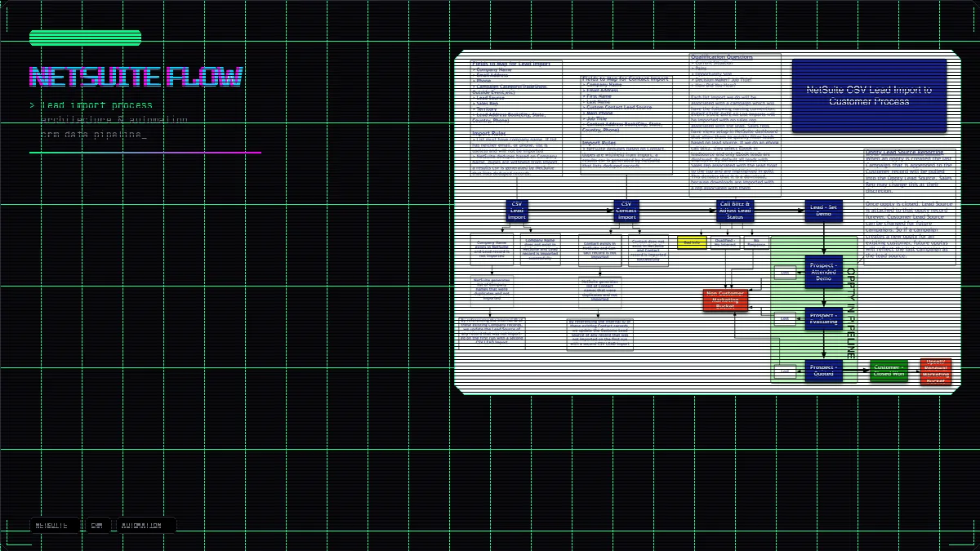Image resolution: width=980 pixels, height=551 pixels.
Task: Click the NetSuite CSV Lead Import title banner
Action: point(869,96)
